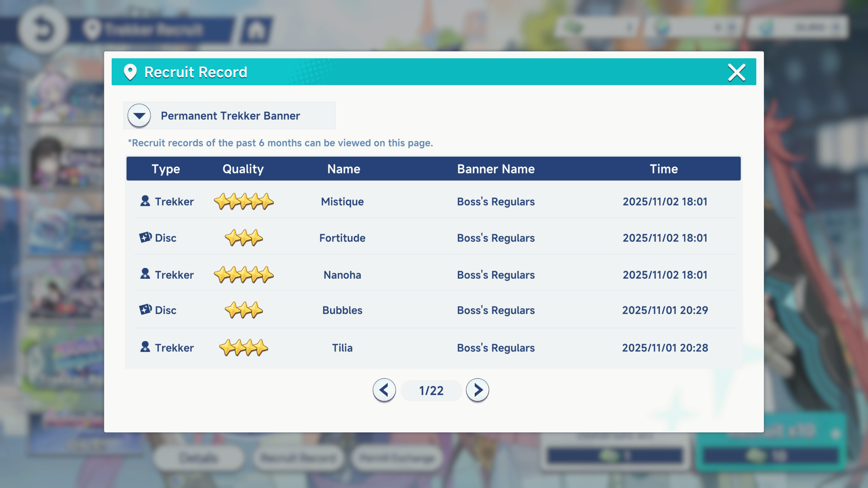Select the Mistique record row
The height and width of the screenshot is (488, 868).
342,202
